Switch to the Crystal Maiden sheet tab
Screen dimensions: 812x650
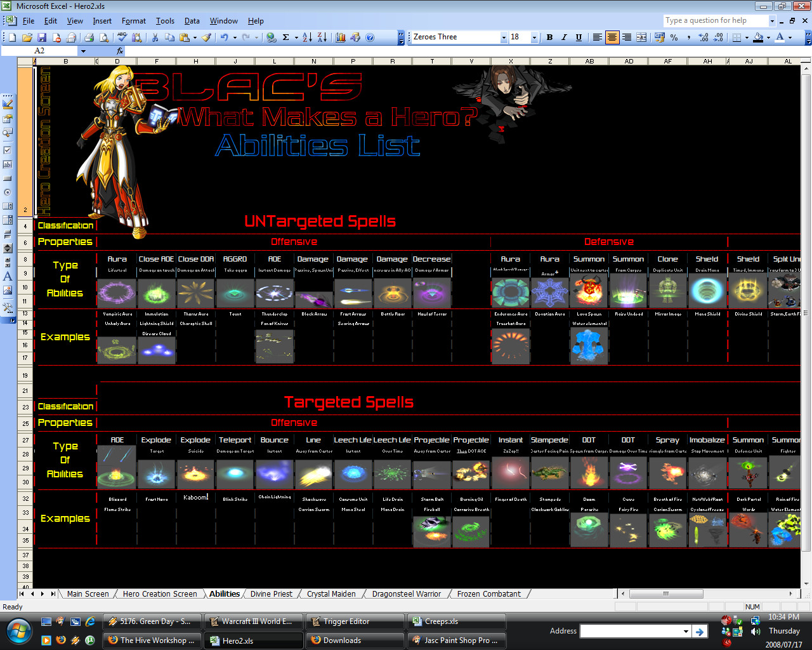coord(331,594)
